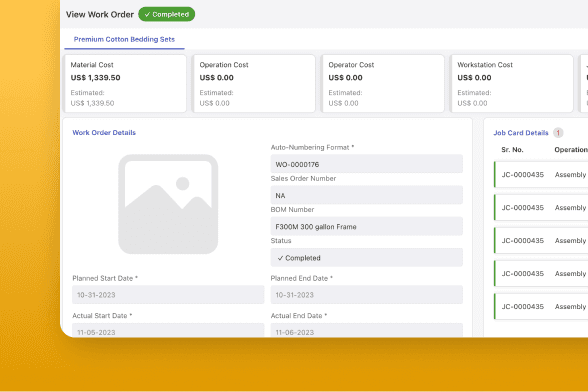Image resolution: width=588 pixels, height=392 pixels.
Task: Click the Actual End Date field
Action: [x=367, y=330]
